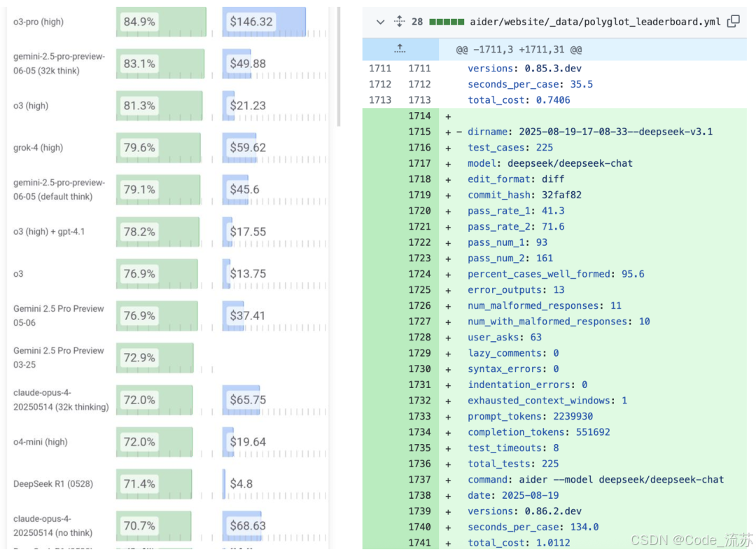
Task: Select the model: deepseek/deepseek-chat line
Action: pos(549,164)
